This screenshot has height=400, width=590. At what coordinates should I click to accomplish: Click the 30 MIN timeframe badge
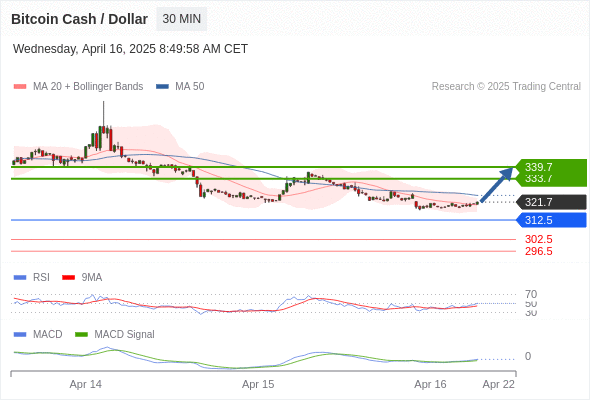[181, 19]
